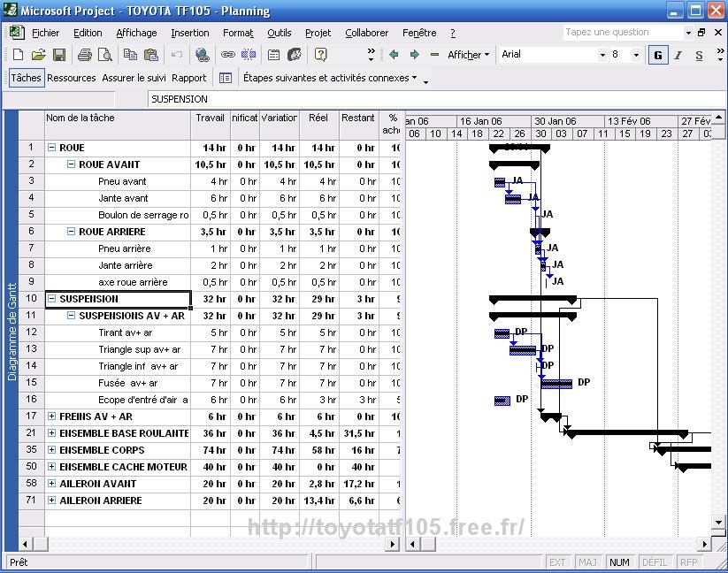Expand the FREINS AV + AR task
728x573 pixels.
pyautogui.click(x=51, y=416)
